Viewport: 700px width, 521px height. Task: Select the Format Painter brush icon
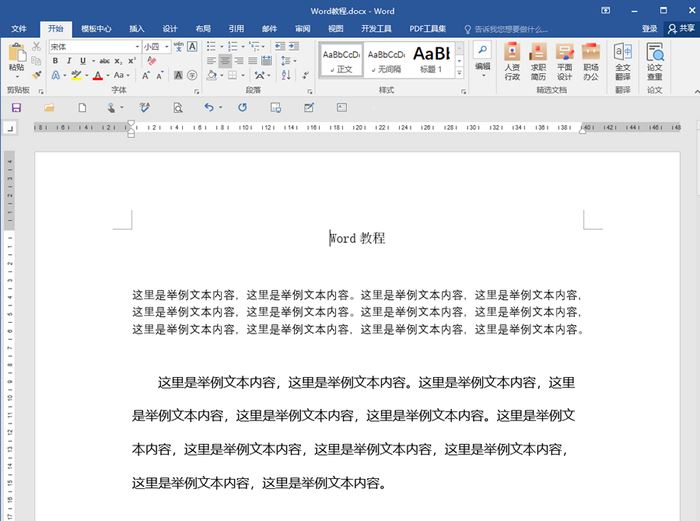click(x=37, y=75)
